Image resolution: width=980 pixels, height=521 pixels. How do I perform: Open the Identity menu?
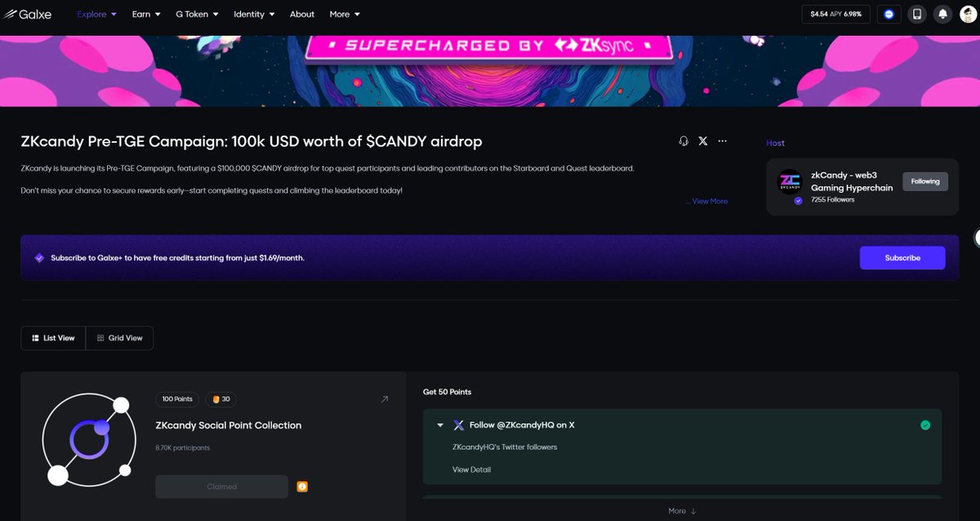click(254, 14)
